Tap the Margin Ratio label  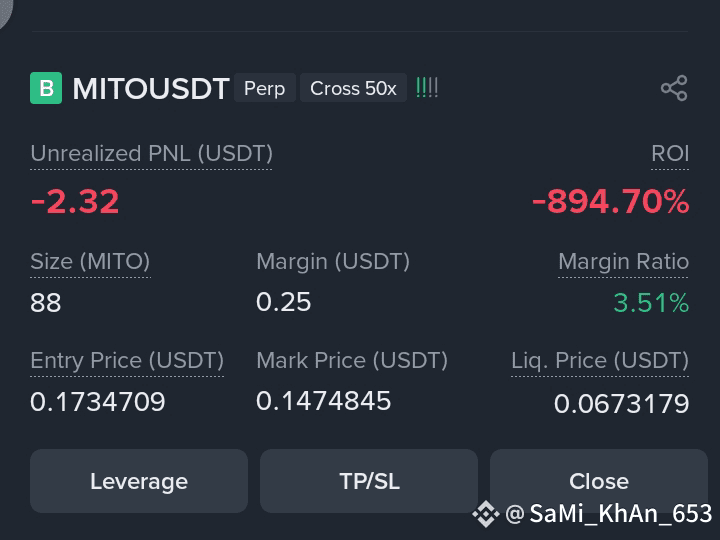[x=623, y=262]
